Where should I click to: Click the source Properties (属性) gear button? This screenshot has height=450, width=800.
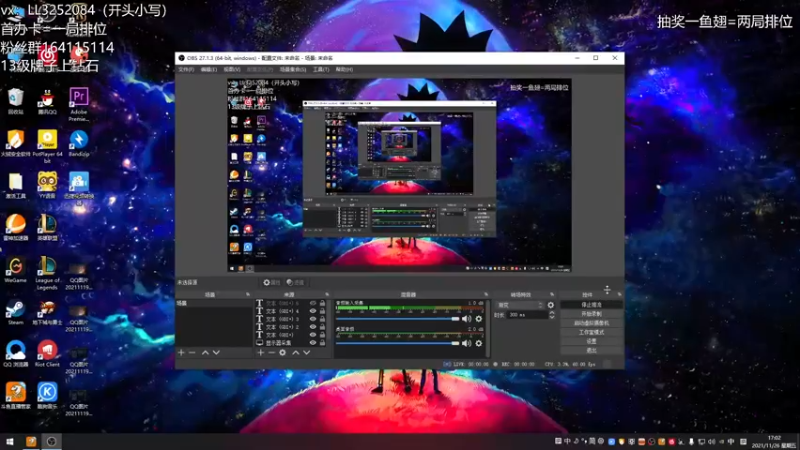coord(271,282)
